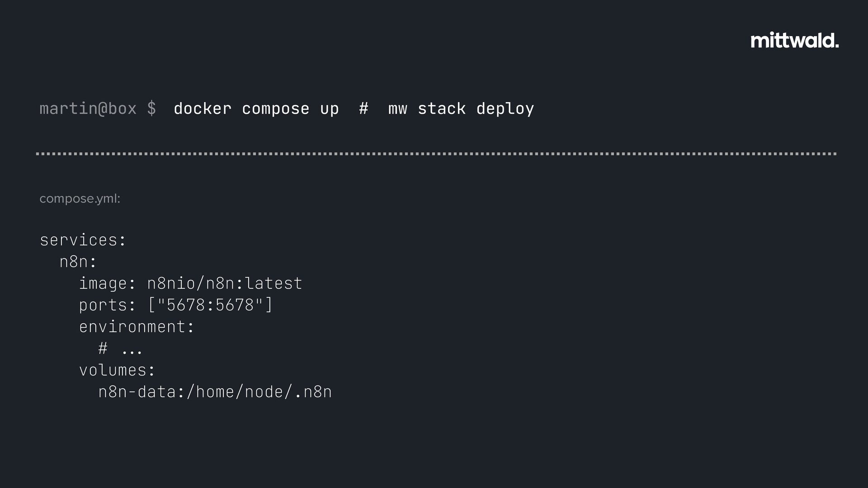Click the compose.yml file label
The image size is (868, 488).
coord(80,198)
